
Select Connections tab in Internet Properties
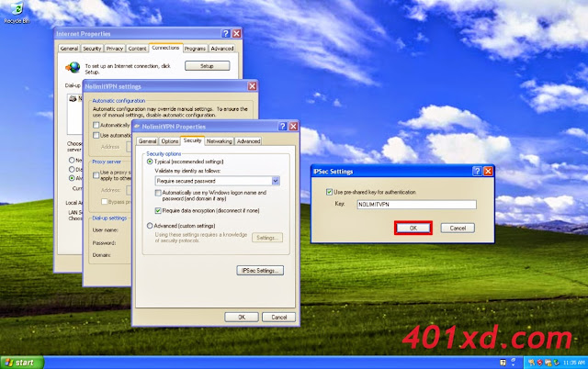coord(165,48)
